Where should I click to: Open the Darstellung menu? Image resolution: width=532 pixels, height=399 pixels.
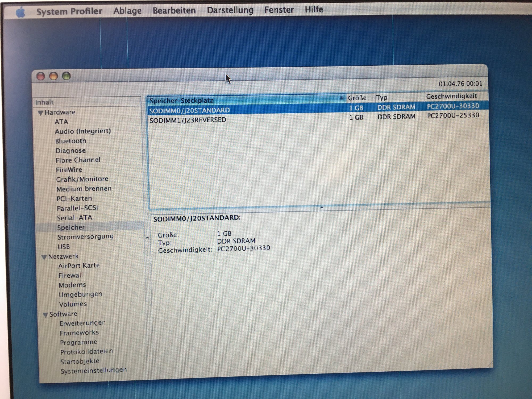(x=230, y=10)
